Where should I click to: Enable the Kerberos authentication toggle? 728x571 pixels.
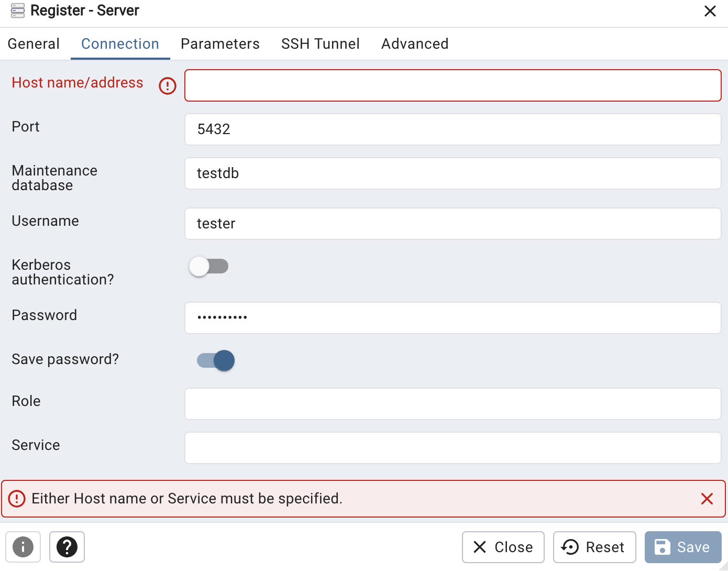pos(208,267)
